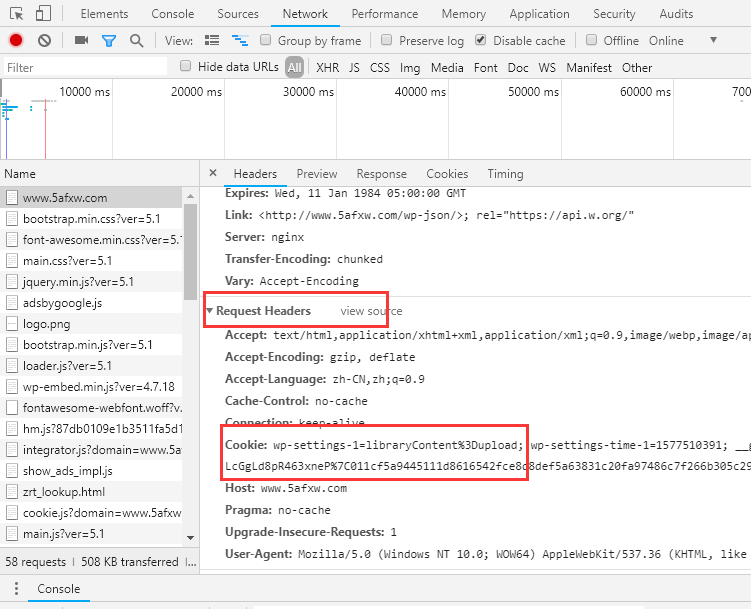Switch to the Sources tab
The image size is (751, 609).
(x=238, y=14)
